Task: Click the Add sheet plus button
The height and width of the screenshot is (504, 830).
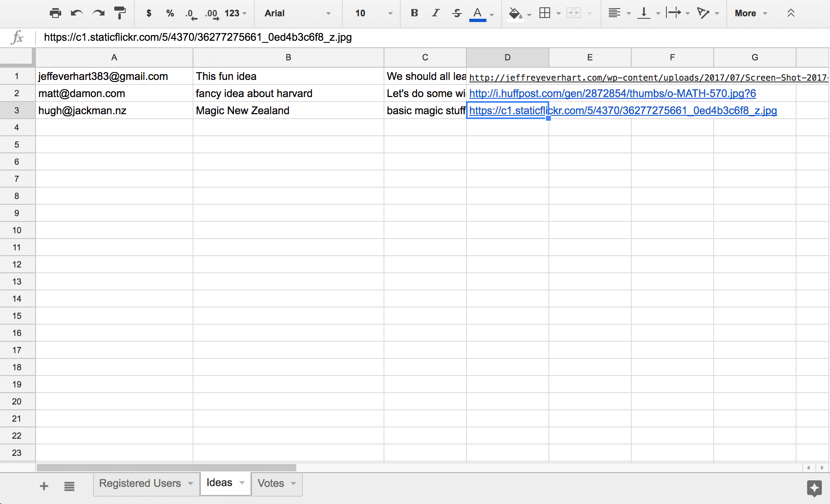Action: coord(44,486)
